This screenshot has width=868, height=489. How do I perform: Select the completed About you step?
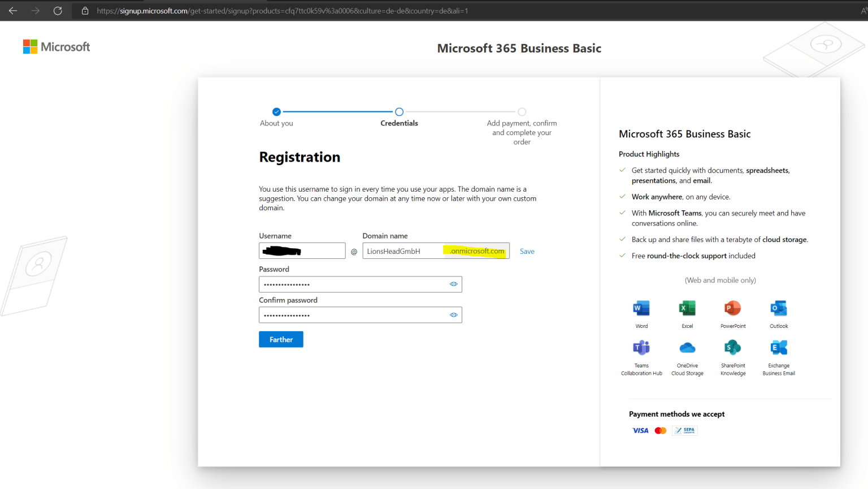tap(276, 111)
